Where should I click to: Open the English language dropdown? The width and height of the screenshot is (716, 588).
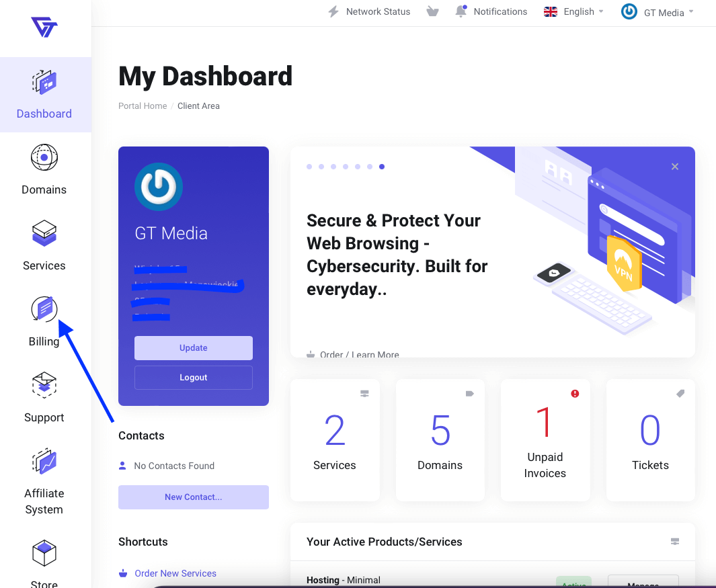click(x=583, y=12)
